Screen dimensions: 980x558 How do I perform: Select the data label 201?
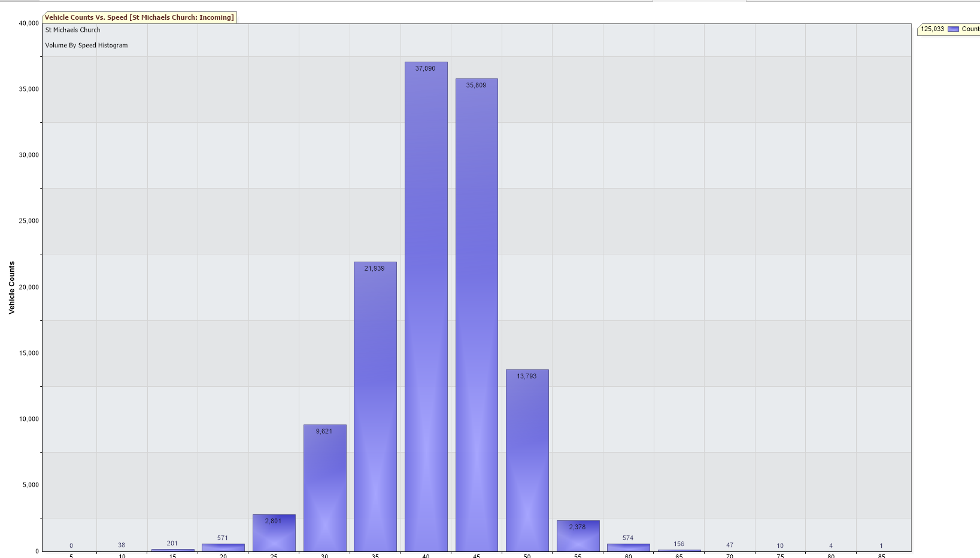click(172, 543)
